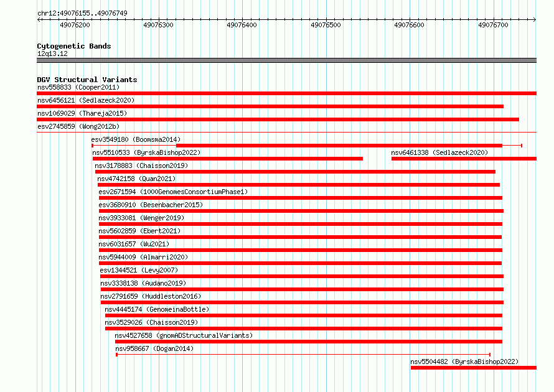The image size is (554, 392).
Task: Click nsv5602859 (Ebert2021) label
Action: point(139,231)
